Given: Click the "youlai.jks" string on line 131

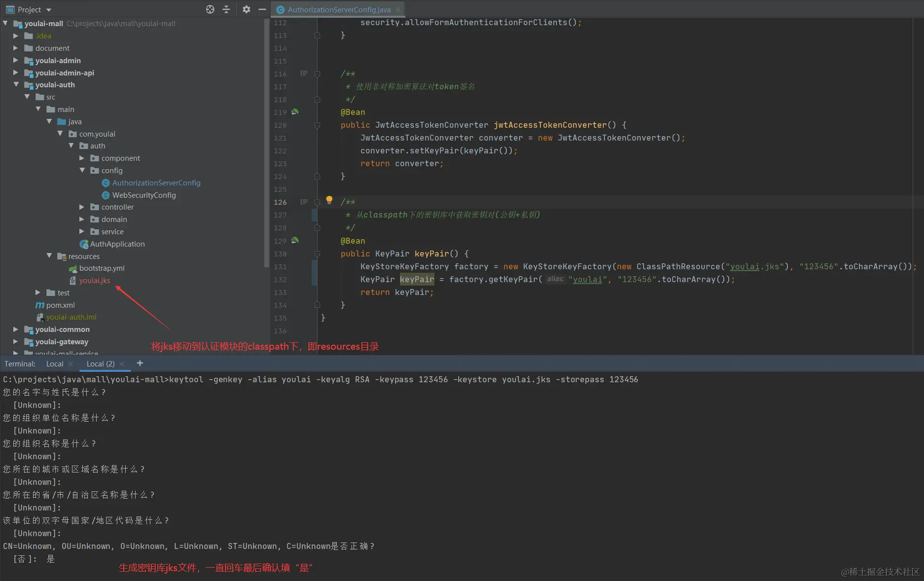Looking at the screenshot, I should (x=754, y=267).
